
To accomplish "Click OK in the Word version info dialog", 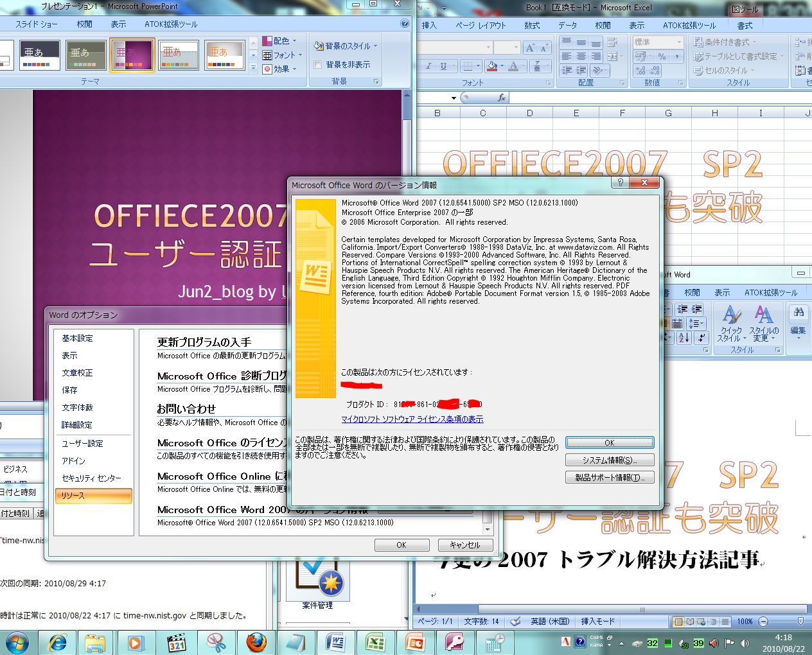I will 610,442.
